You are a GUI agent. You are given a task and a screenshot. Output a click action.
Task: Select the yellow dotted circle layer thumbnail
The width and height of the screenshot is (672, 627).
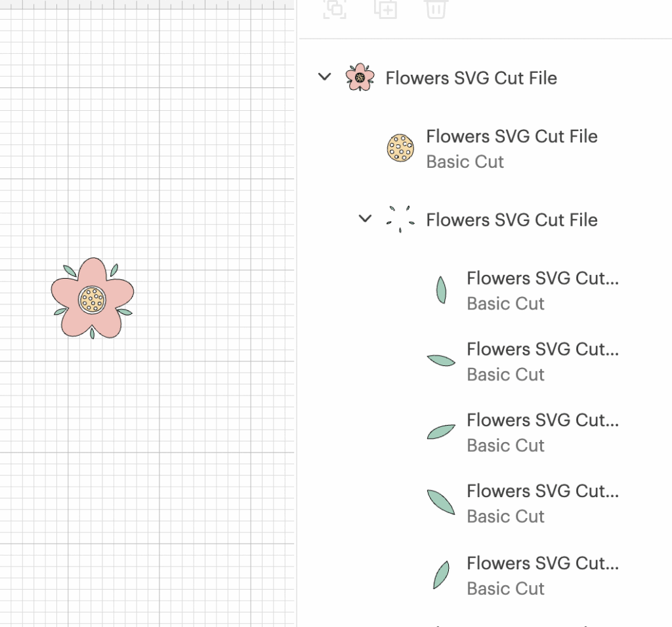400,148
